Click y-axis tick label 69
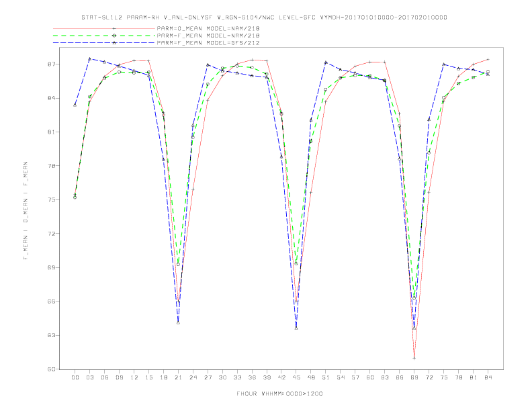 tap(52, 267)
